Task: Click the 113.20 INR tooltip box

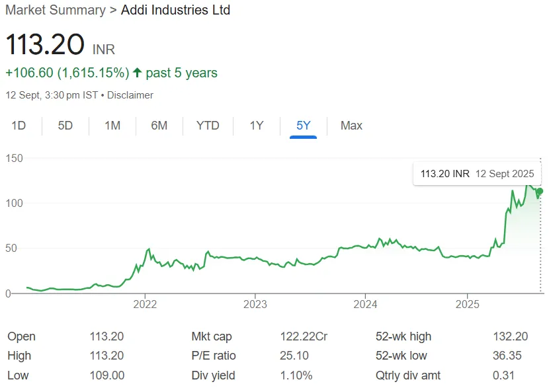Action: point(476,173)
